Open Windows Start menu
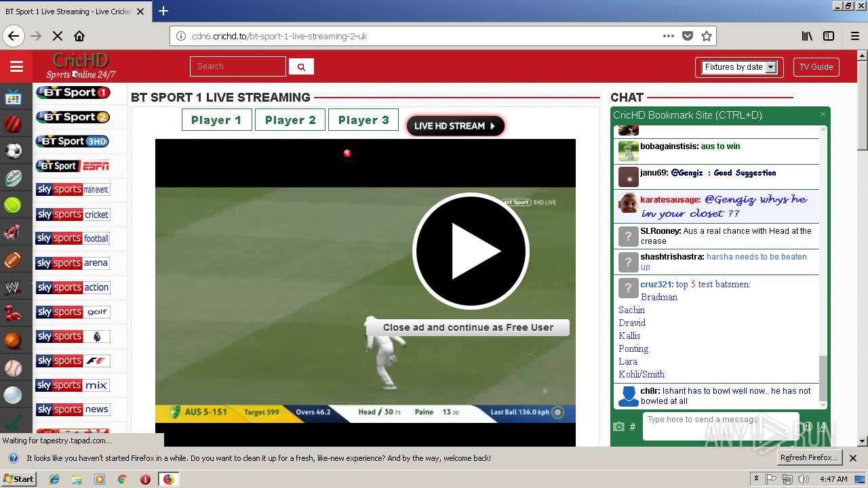 (x=18, y=479)
